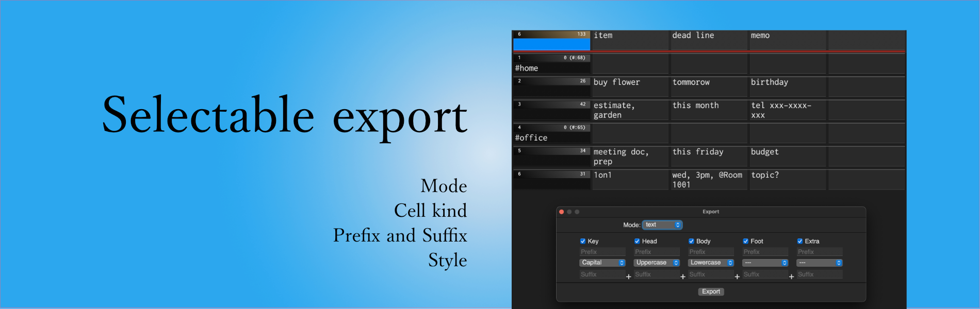Click the Foot Suffix field
Viewport: 980px width, 309px height.
tap(765, 274)
